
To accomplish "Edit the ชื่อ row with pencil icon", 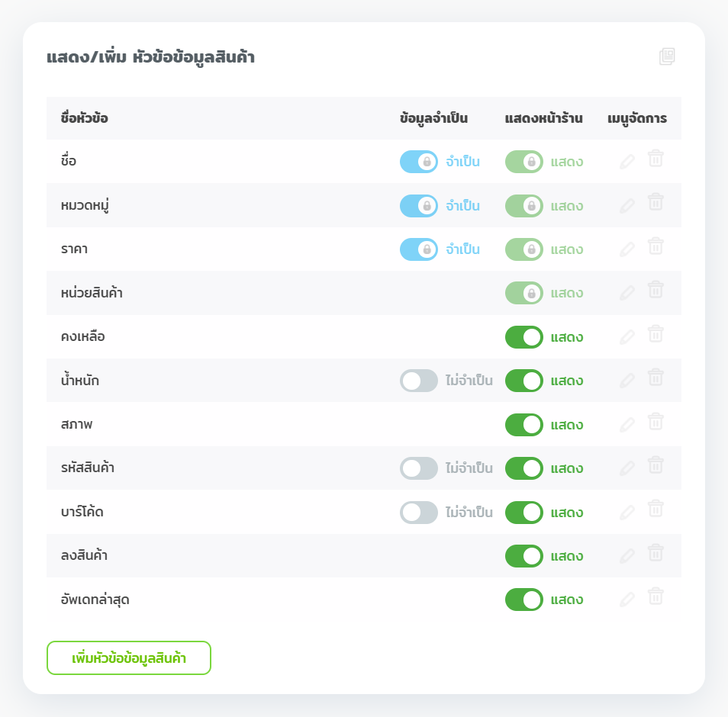I will tap(627, 162).
